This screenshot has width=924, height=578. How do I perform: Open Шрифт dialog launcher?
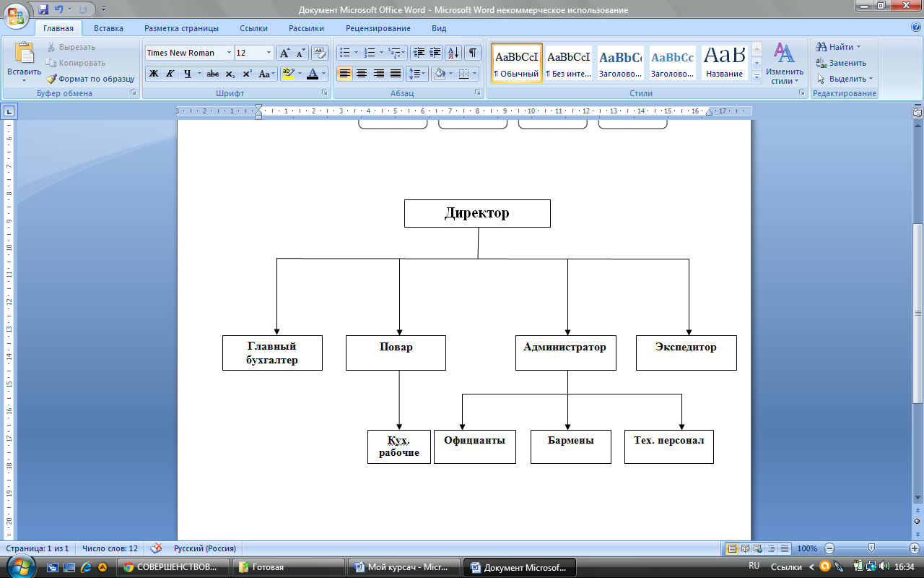coord(324,93)
